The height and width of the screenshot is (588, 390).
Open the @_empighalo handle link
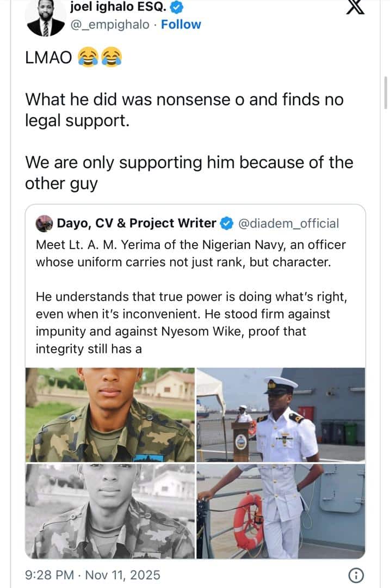(109, 24)
